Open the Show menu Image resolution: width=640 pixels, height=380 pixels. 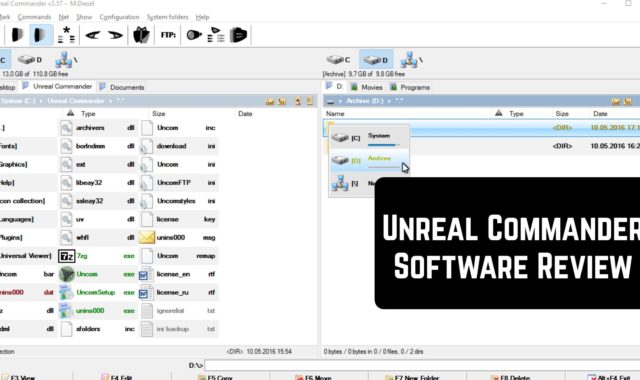[84, 17]
